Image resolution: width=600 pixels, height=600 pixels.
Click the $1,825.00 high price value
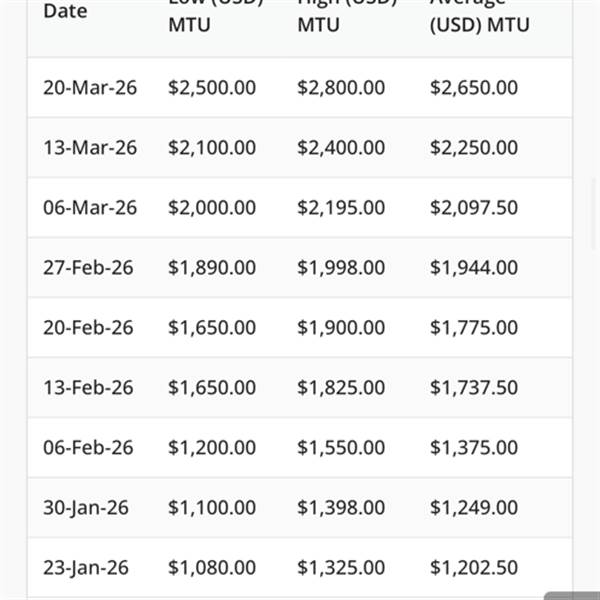[x=341, y=388]
